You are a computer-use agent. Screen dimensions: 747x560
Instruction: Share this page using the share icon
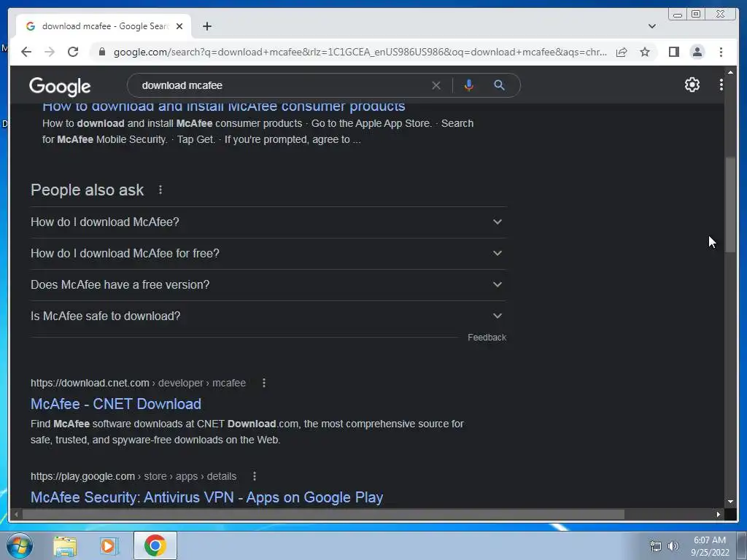(622, 52)
